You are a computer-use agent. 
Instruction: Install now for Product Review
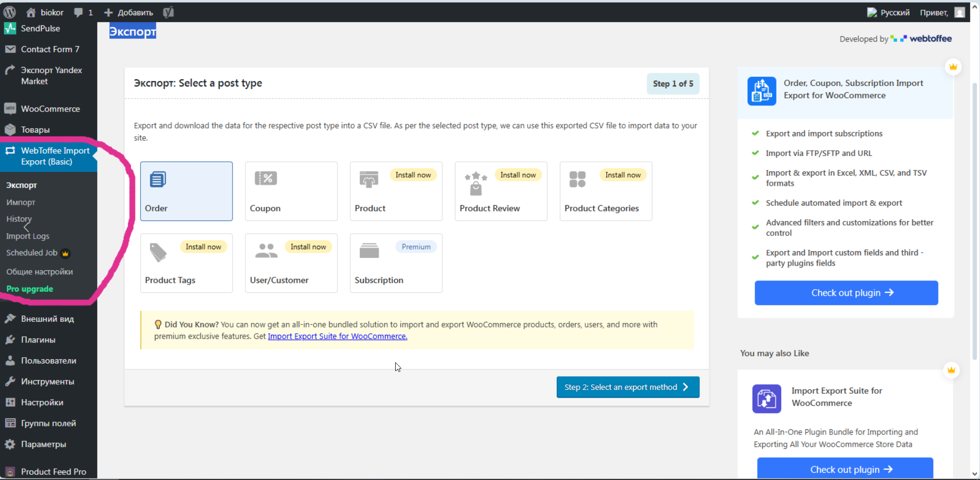click(518, 175)
